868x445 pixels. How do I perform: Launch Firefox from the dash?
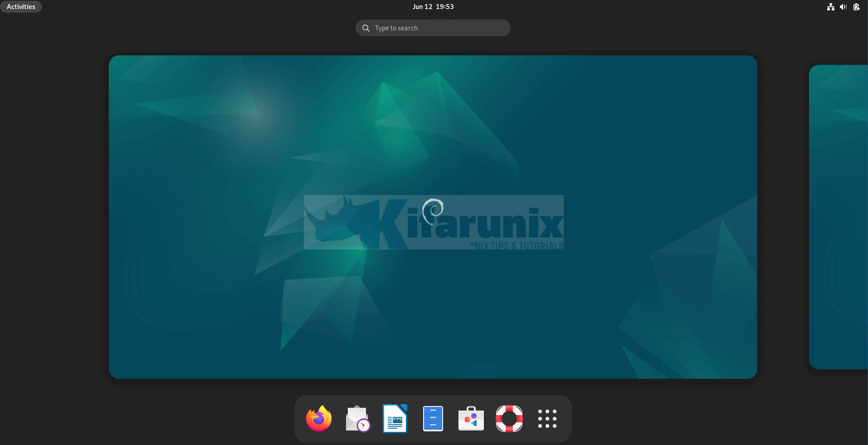point(319,419)
